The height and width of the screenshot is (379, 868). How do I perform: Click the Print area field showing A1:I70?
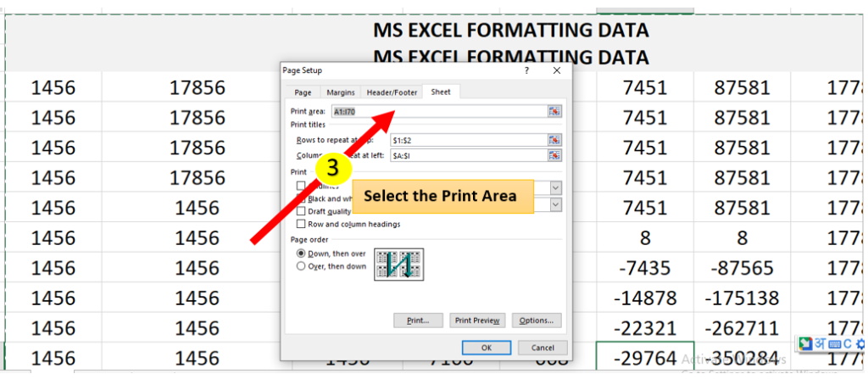(x=440, y=111)
